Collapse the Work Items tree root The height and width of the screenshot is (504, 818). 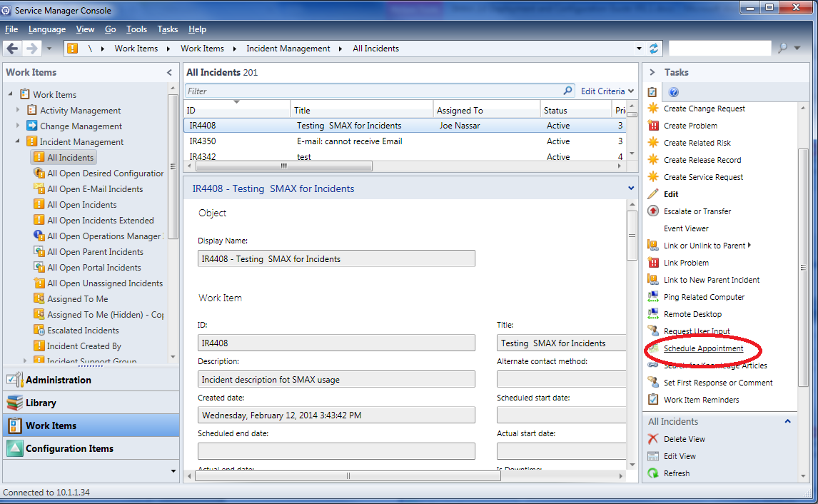(11, 94)
